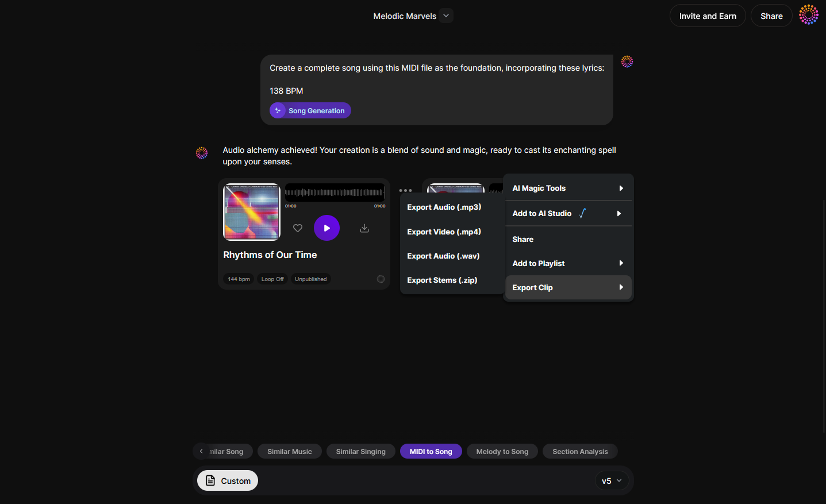Expand arrow next to Add to Playlist
The height and width of the screenshot is (504, 826).
coord(621,263)
